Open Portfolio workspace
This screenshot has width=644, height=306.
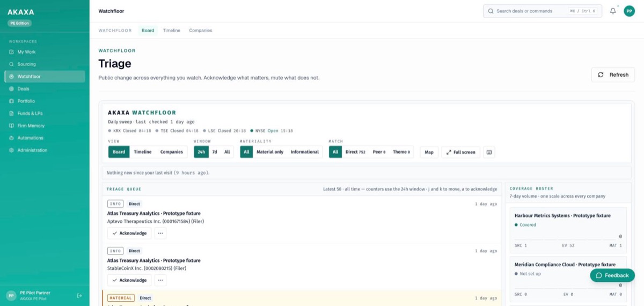point(45,101)
